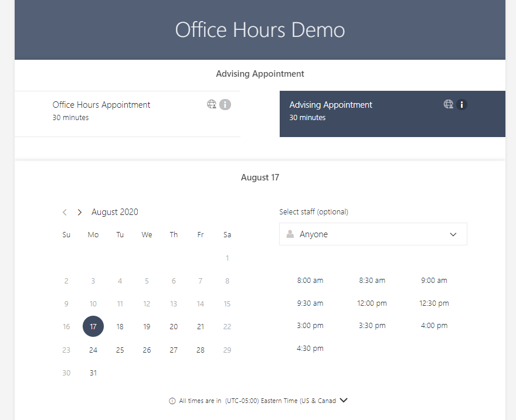Select August 31 on the calendar
Screen dimensions: 516x420
click(x=93, y=373)
